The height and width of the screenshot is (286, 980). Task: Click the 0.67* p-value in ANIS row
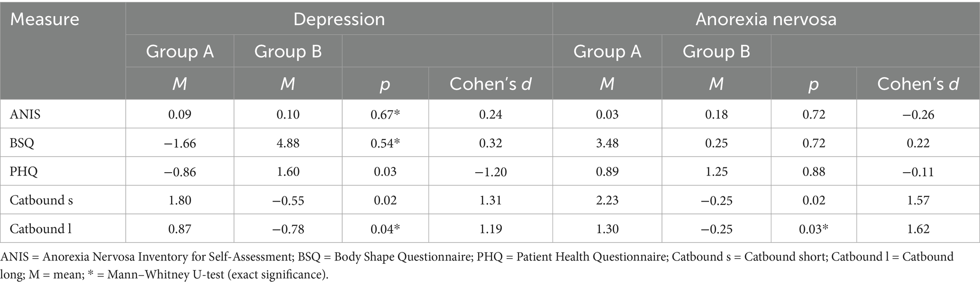tap(385, 114)
